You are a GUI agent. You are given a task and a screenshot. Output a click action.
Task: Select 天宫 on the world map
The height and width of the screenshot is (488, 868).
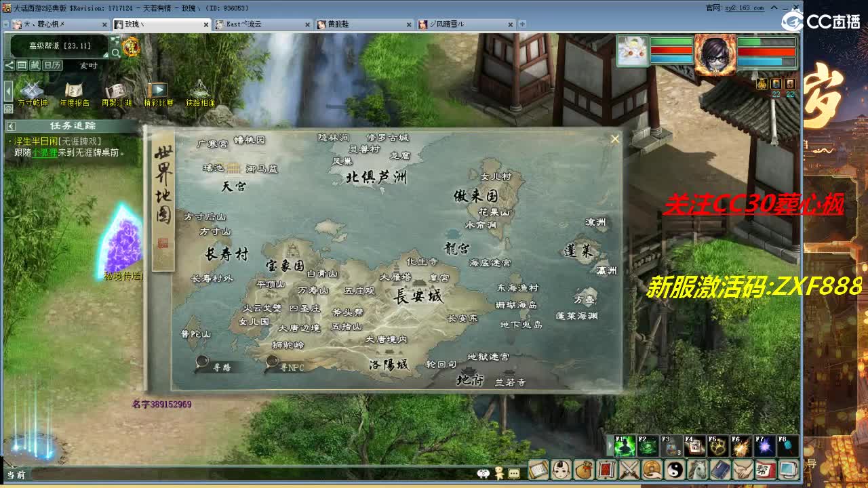(234, 186)
